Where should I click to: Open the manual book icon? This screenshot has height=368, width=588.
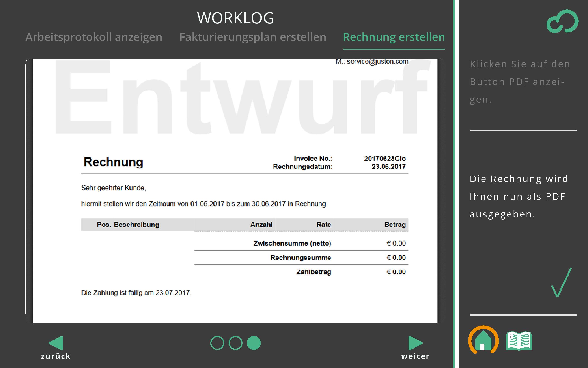pos(519,341)
